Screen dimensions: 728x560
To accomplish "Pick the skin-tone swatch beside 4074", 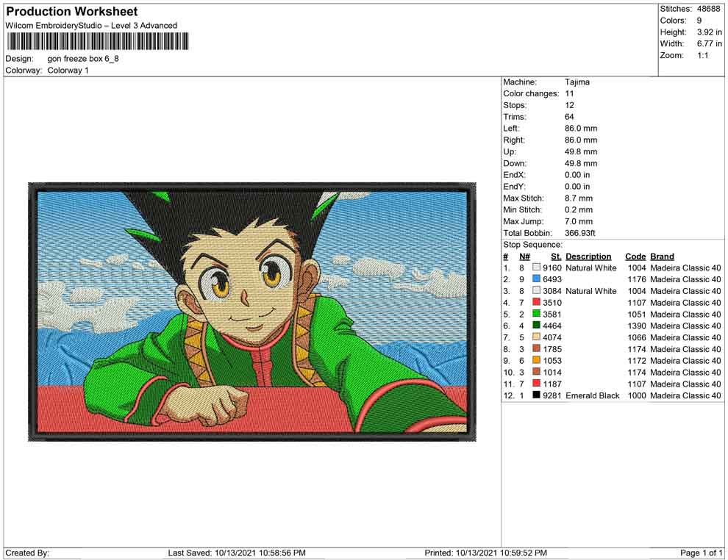I will pos(536,337).
